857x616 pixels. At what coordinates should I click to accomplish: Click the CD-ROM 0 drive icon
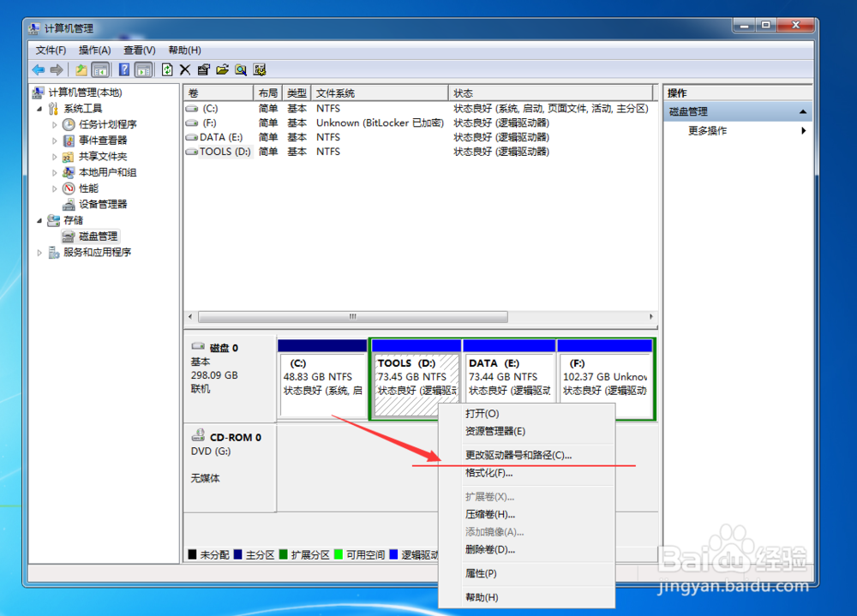(198, 435)
